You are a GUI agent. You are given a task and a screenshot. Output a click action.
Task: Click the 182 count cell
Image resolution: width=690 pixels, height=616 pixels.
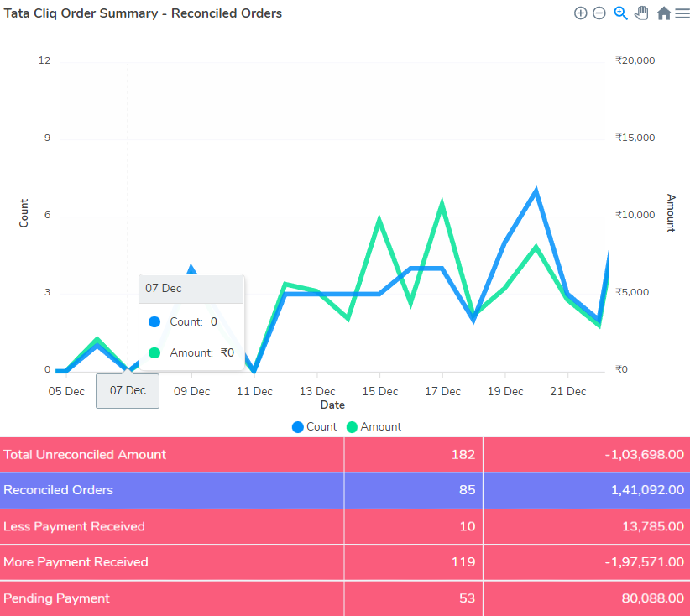point(414,455)
